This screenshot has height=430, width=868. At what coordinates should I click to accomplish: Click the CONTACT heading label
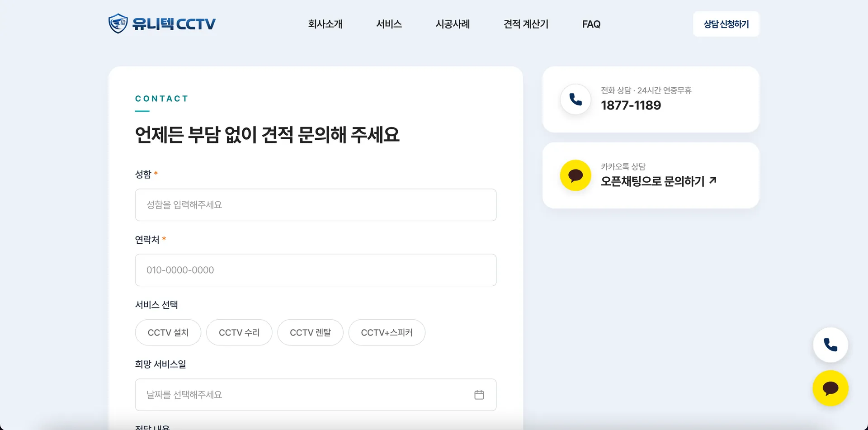click(x=161, y=99)
